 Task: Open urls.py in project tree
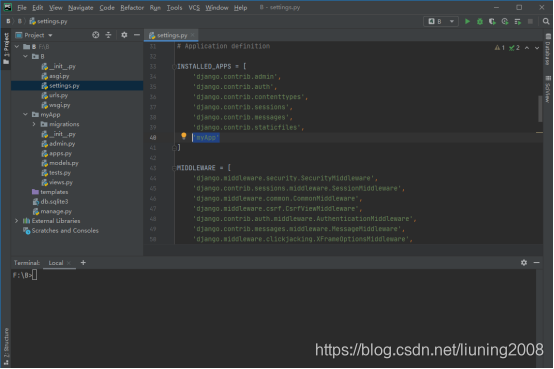coord(55,95)
